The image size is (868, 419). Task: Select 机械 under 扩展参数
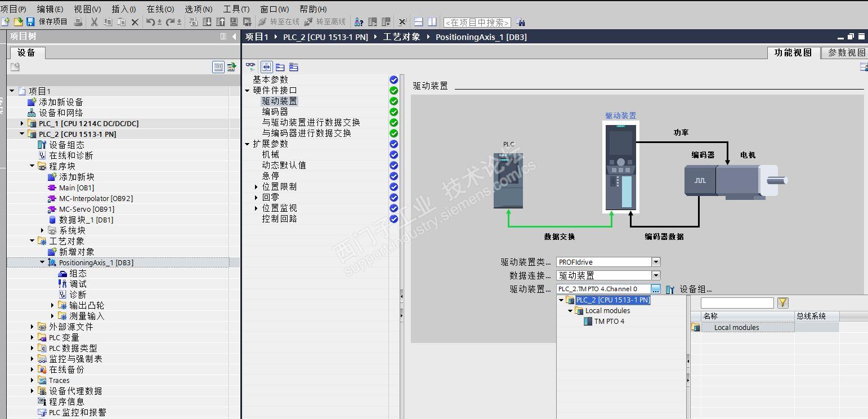tap(270, 154)
